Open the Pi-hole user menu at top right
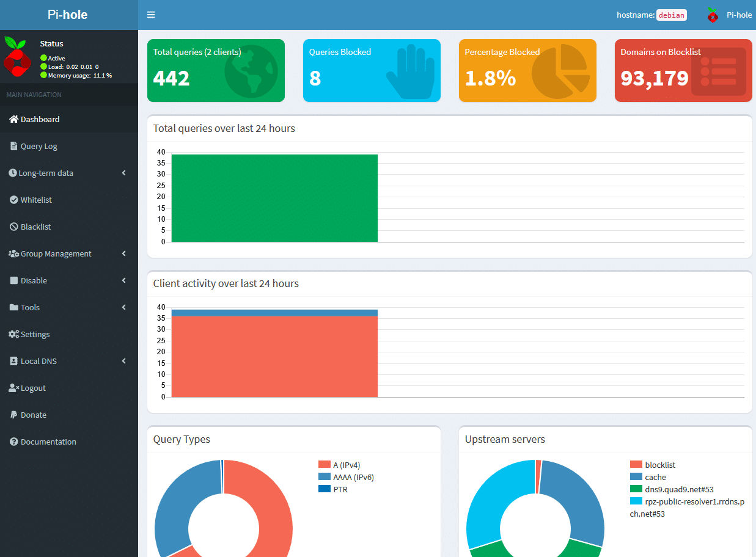This screenshot has width=756, height=557. coord(730,15)
